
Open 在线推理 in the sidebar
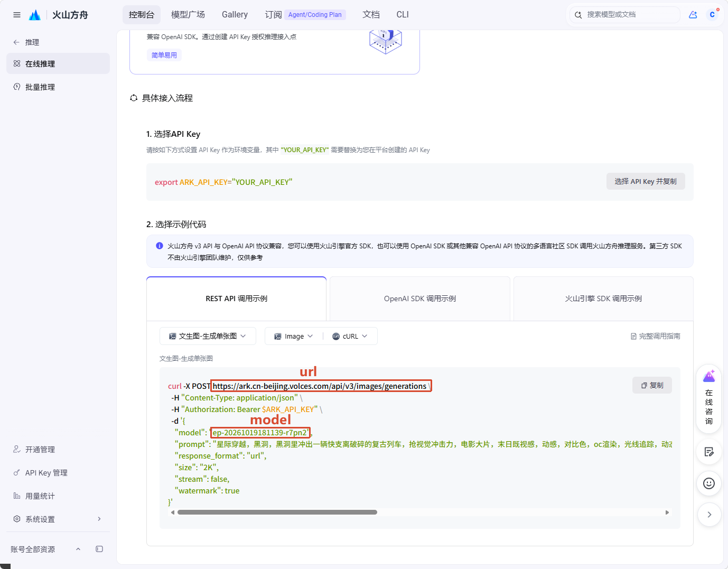tap(58, 63)
